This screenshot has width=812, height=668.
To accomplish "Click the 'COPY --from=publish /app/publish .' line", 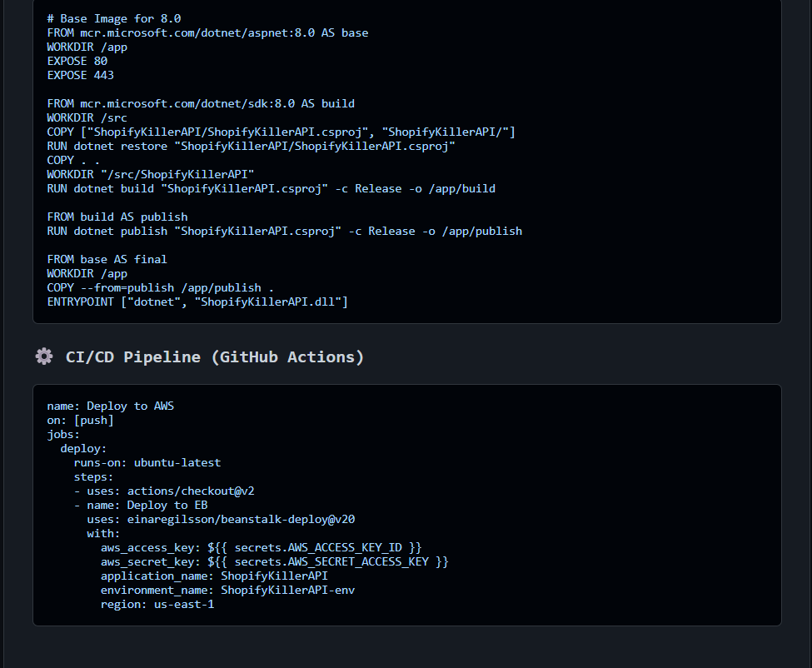I will (x=161, y=288).
